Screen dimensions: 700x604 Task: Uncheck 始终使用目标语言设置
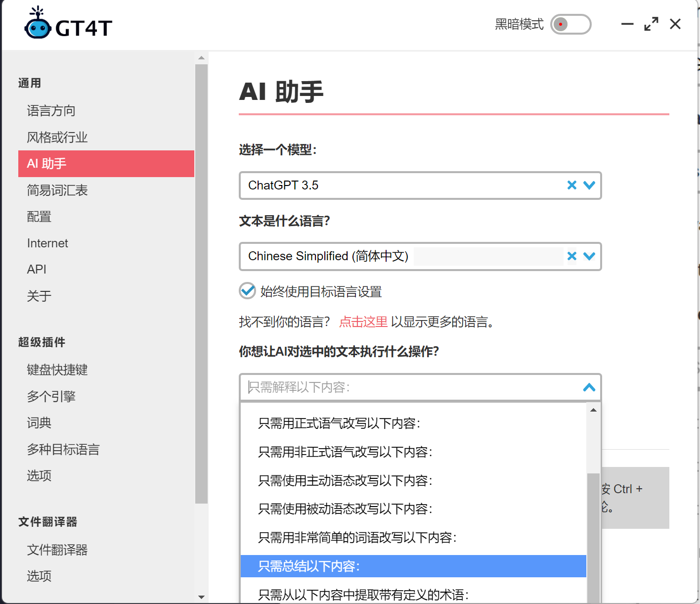247,291
